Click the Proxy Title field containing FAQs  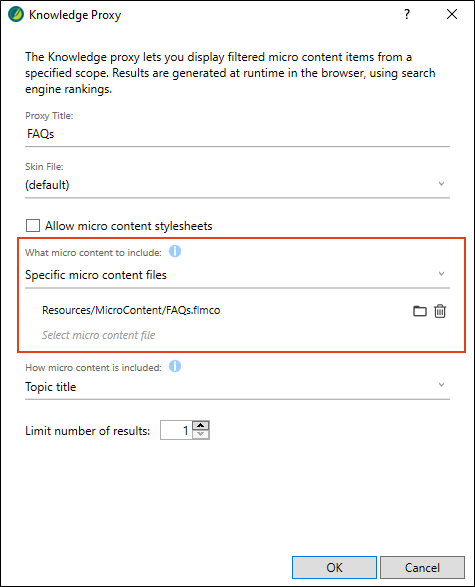click(237, 134)
